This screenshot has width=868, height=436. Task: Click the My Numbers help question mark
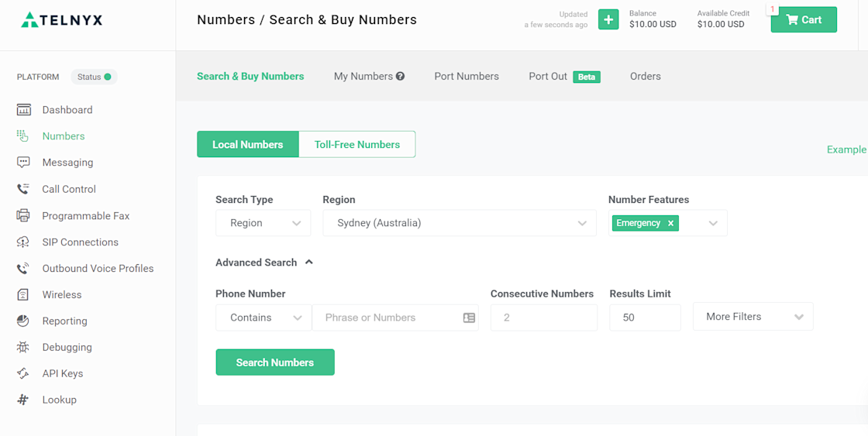(400, 77)
